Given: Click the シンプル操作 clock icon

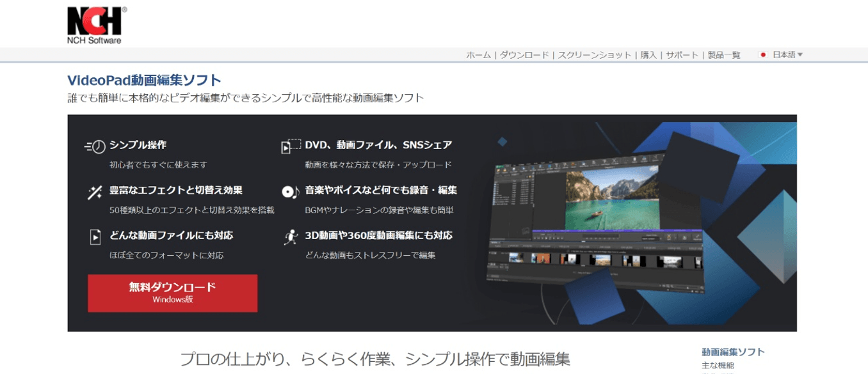Looking at the screenshot, I should pyautogui.click(x=95, y=146).
